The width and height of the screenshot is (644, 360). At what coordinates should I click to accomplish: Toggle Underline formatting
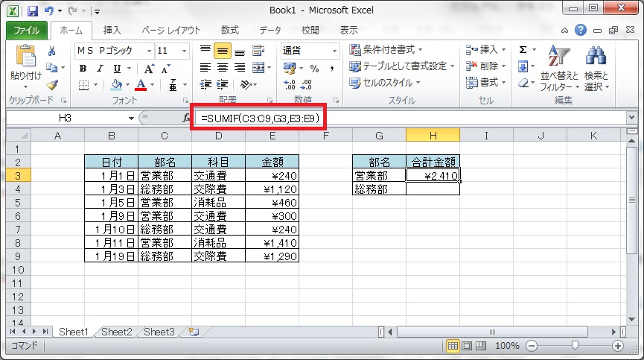[117, 69]
